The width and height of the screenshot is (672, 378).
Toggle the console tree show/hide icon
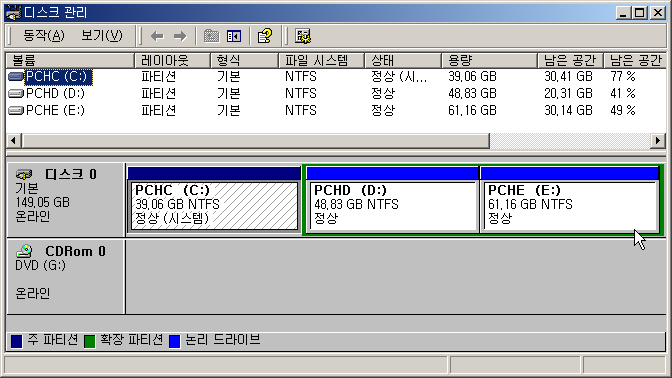point(234,36)
